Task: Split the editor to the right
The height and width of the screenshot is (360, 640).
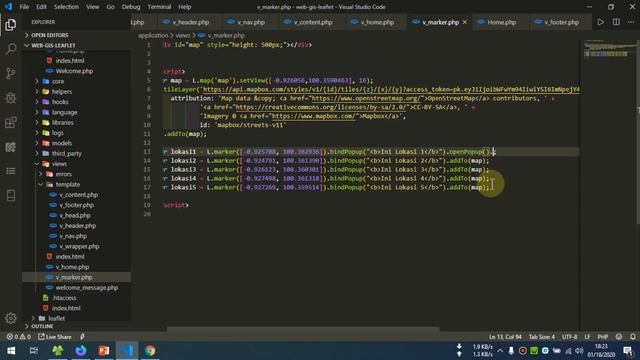Action: coord(616,22)
